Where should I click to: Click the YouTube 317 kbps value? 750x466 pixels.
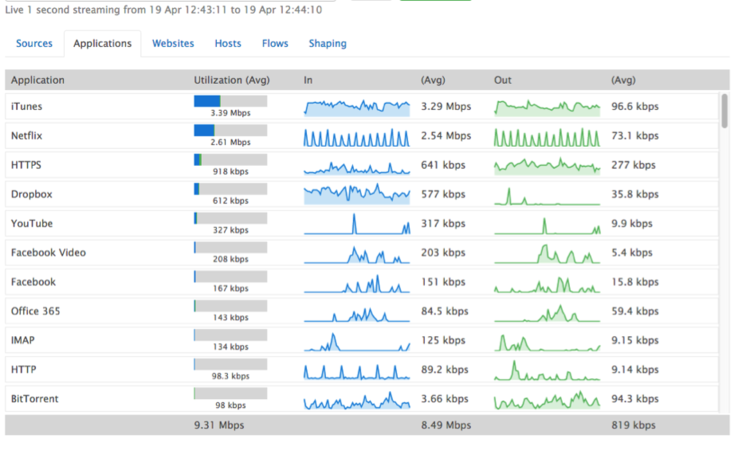pyautogui.click(x=443, y=223)
